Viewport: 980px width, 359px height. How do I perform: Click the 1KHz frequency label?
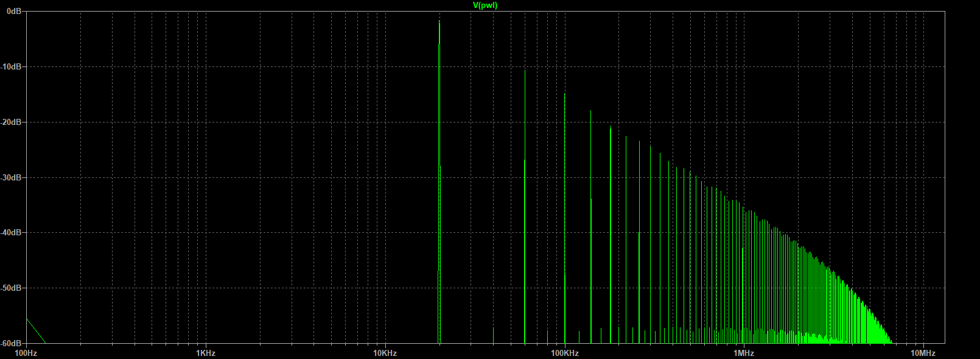(206, 353)
